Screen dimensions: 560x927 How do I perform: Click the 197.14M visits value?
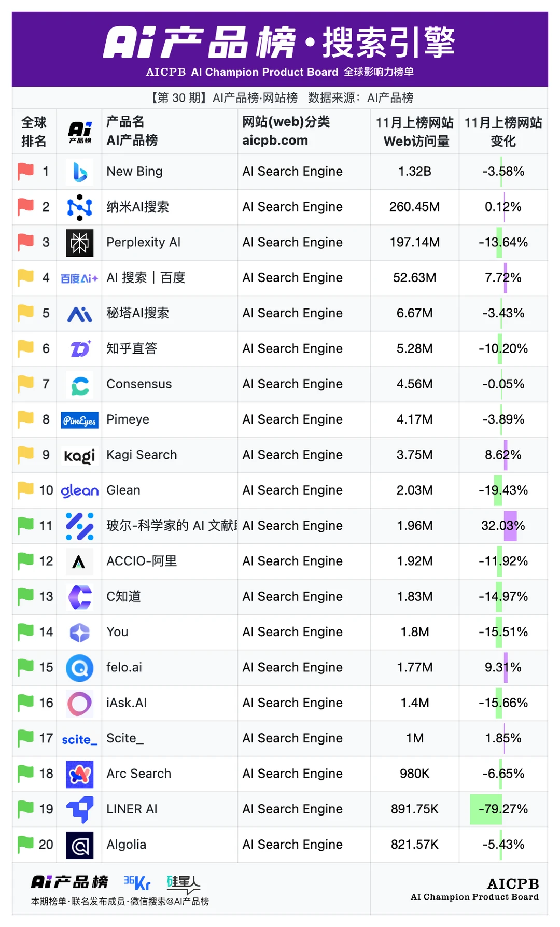point(415,242)
